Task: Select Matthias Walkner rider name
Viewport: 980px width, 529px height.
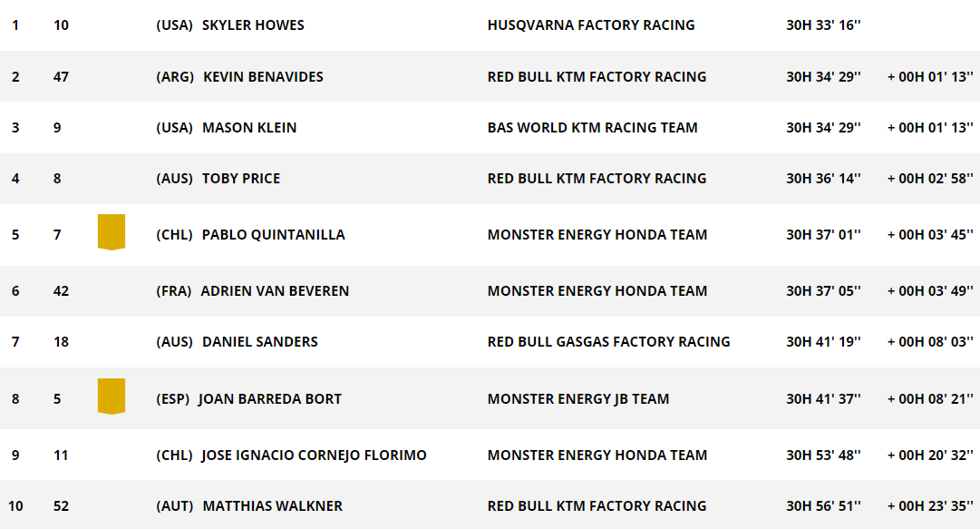Action: coord(273,506)
